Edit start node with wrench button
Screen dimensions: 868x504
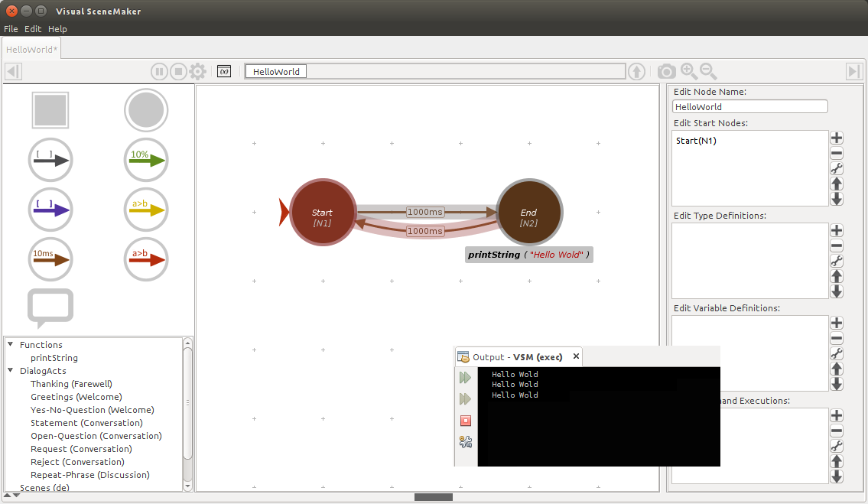click(x=837, y=169)
